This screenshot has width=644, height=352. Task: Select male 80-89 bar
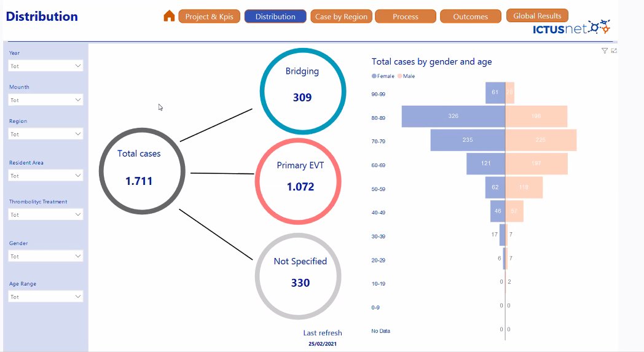[x=536, y=116]
